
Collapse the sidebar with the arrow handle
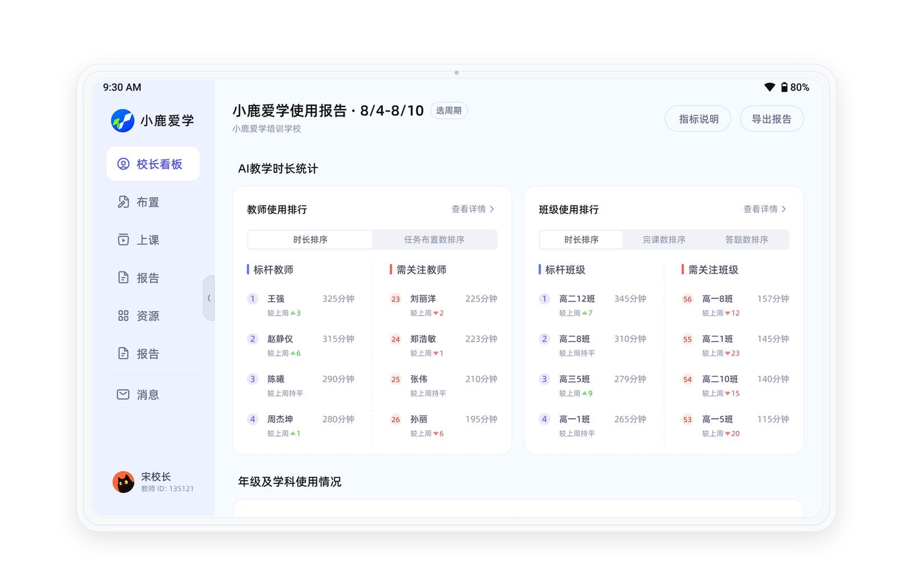click(x=209, y=298)
